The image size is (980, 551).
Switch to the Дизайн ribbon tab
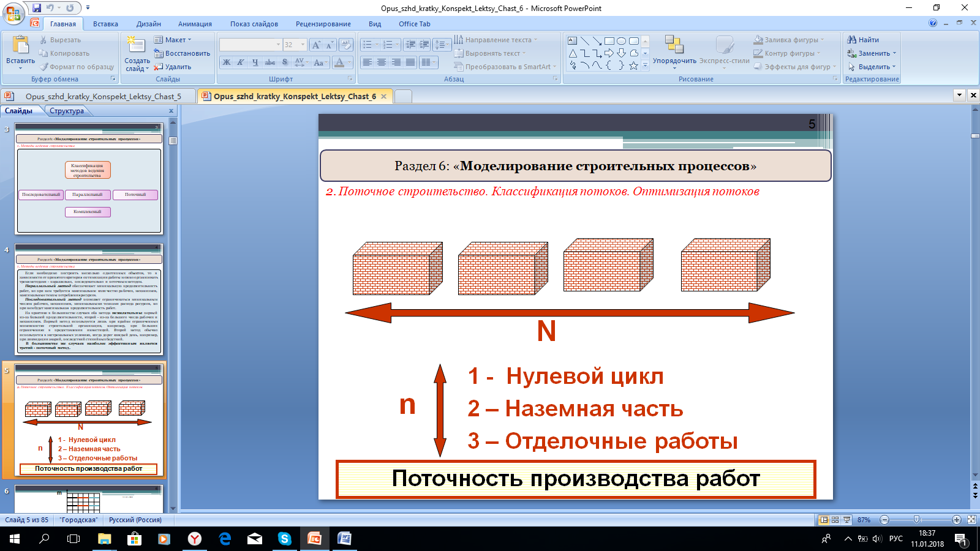pyautogui.click(x=149, y=24)
